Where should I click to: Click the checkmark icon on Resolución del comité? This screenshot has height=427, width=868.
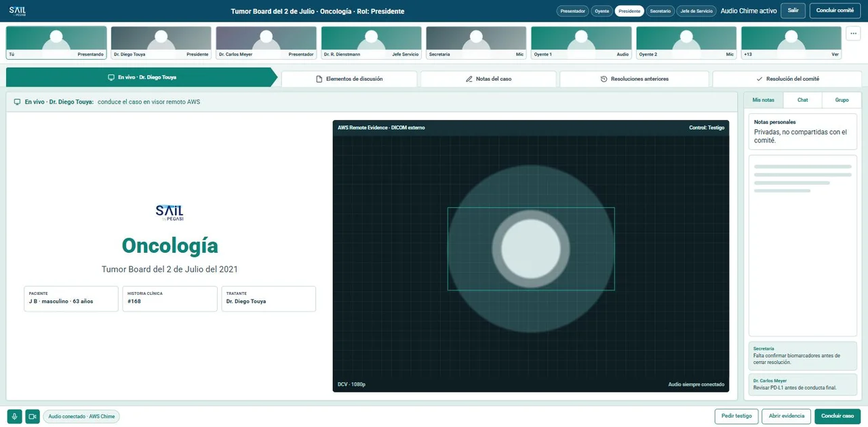point(759,79)
